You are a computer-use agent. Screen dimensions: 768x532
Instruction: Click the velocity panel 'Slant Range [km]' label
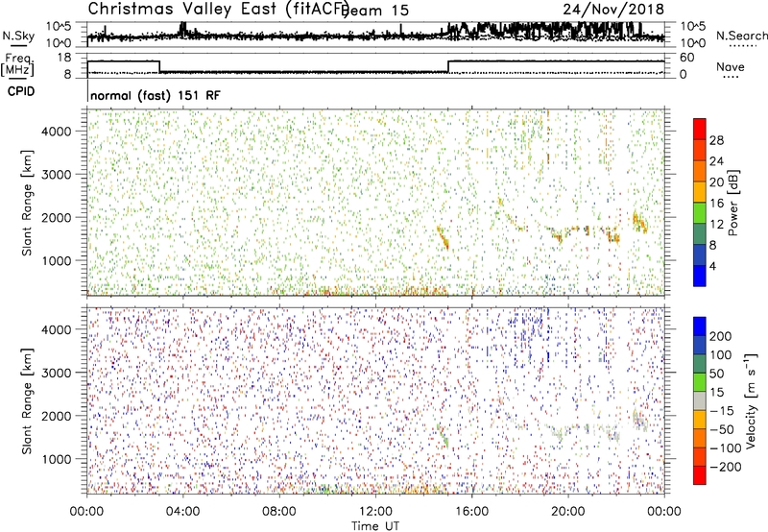click(27, 401)
